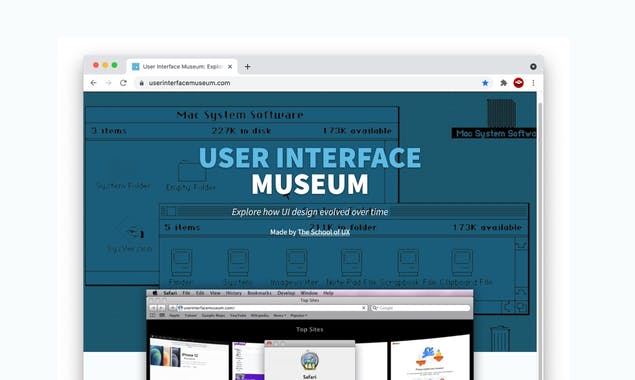Click the Mac System Software disk icon

coord(501,113)
